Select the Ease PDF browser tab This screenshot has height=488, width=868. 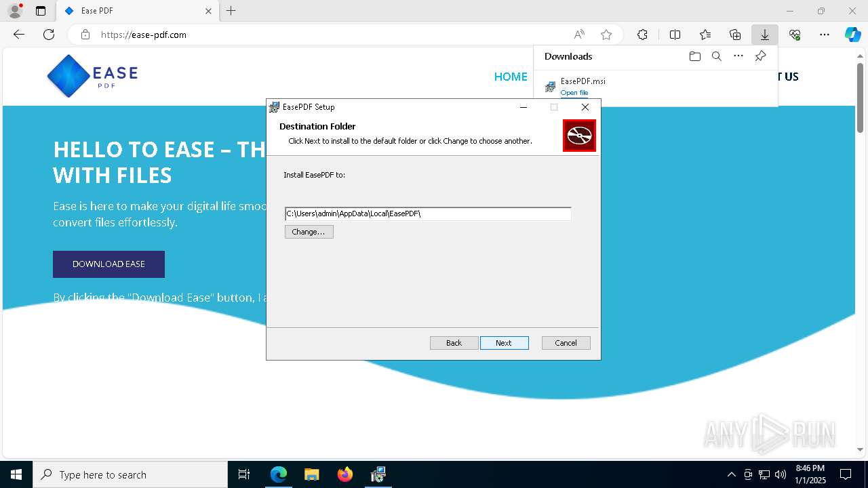pyautogui.click(x=137, y=11)
